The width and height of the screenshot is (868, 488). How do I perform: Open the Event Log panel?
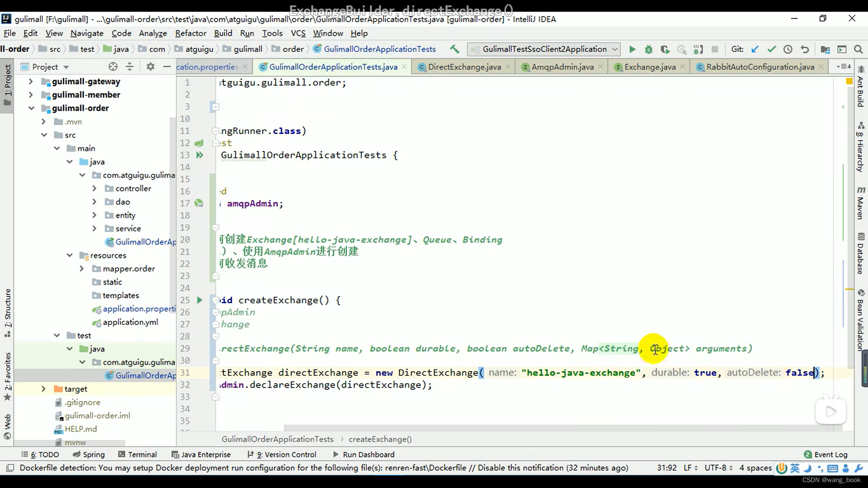pyautogui.click(x=831, y=455)
